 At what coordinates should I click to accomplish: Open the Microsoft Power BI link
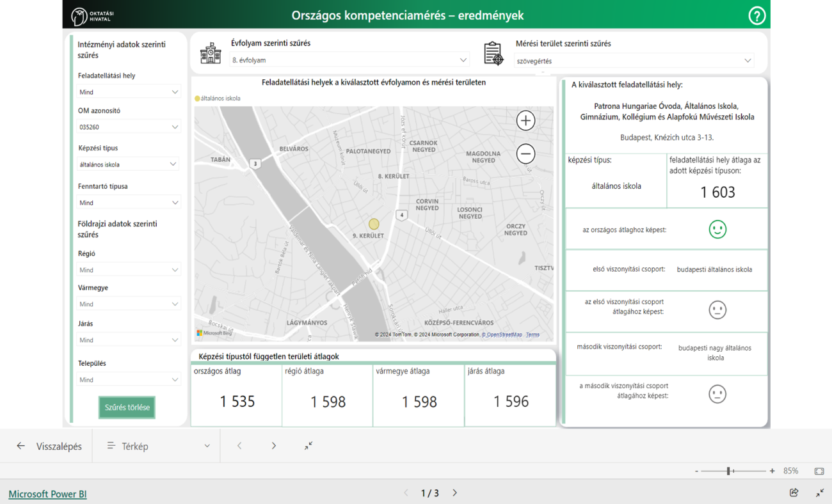point(47,494)
